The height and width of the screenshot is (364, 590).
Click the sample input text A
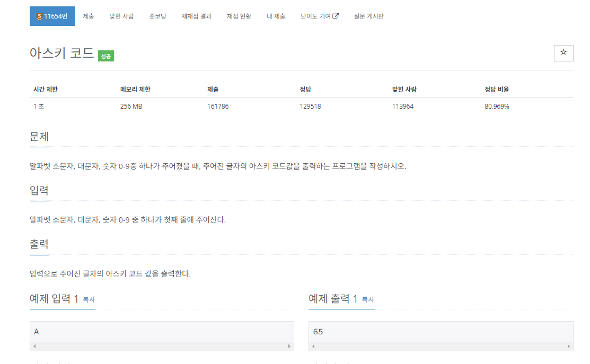coord(37,332)
